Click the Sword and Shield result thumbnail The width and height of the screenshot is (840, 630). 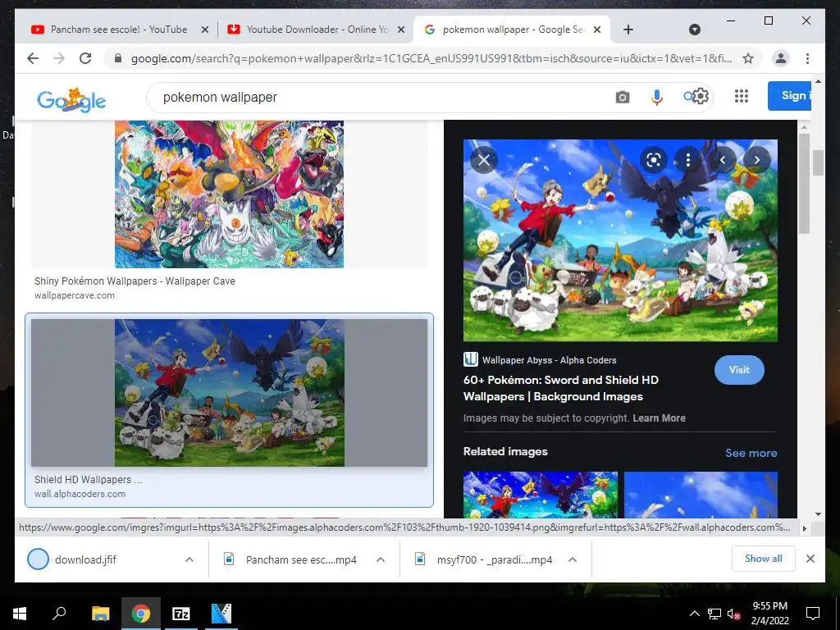coord(230,393)
